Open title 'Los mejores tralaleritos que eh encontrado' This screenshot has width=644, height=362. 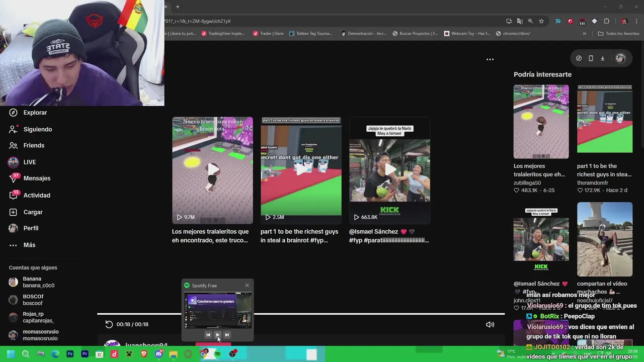point(210,236)
